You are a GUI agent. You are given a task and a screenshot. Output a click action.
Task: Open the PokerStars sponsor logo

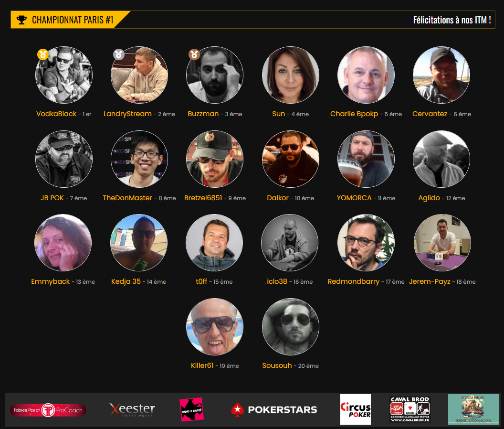[274, 410]
